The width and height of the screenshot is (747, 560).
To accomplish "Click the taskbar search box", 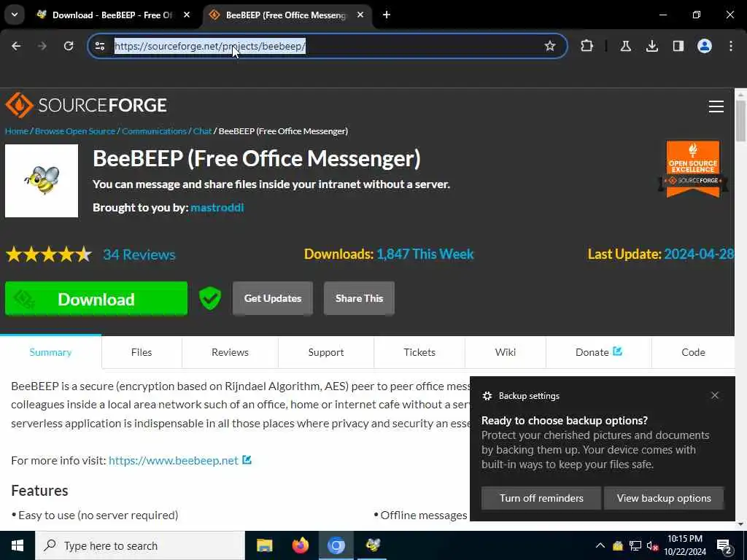I will pyautogui.click(x=140, y=545).
